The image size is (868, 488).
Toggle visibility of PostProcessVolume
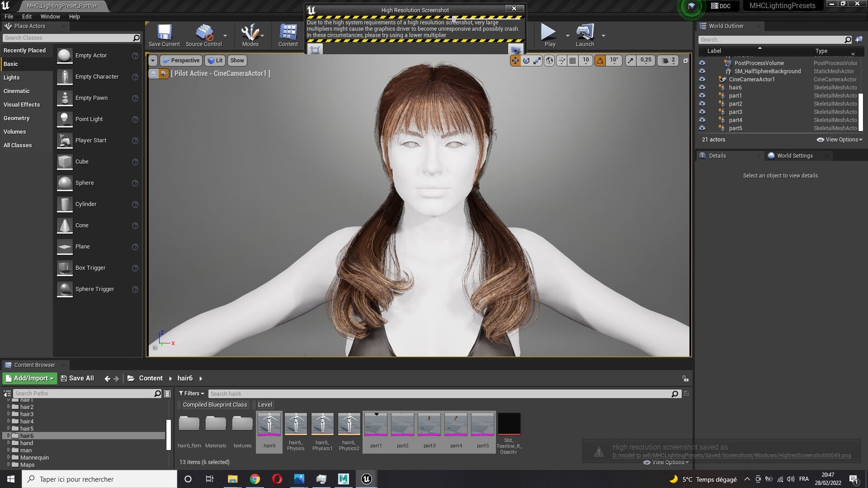(702, 63)
